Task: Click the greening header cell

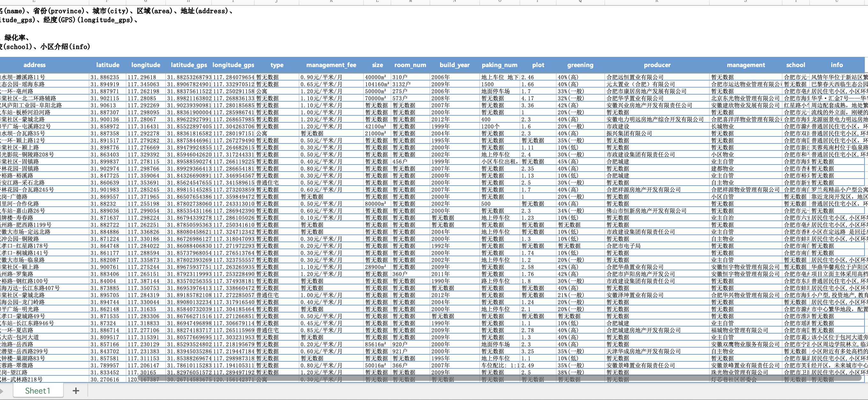Action: 580,65
